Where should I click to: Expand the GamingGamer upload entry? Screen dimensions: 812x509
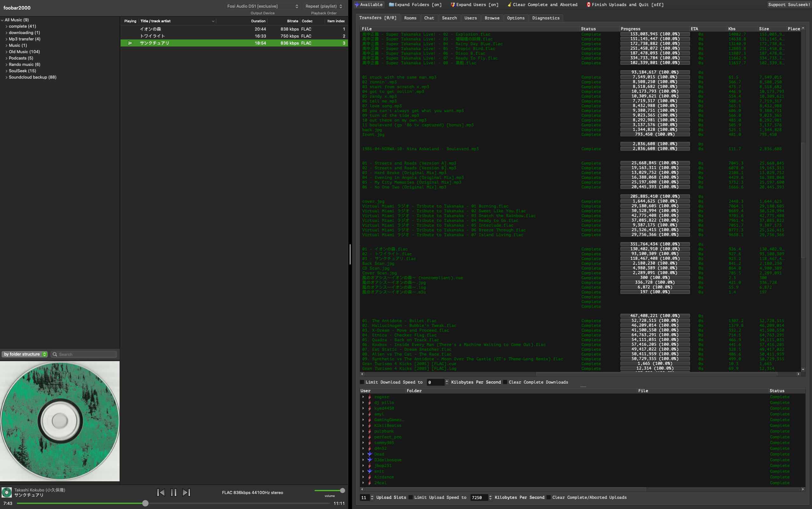click(363, 420)
